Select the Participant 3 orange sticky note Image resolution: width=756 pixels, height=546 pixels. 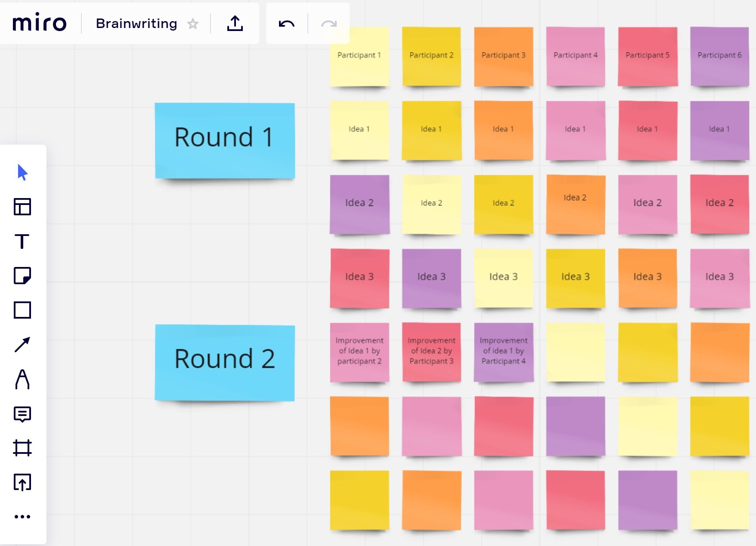pyautogui.click(x=503, y=56)
